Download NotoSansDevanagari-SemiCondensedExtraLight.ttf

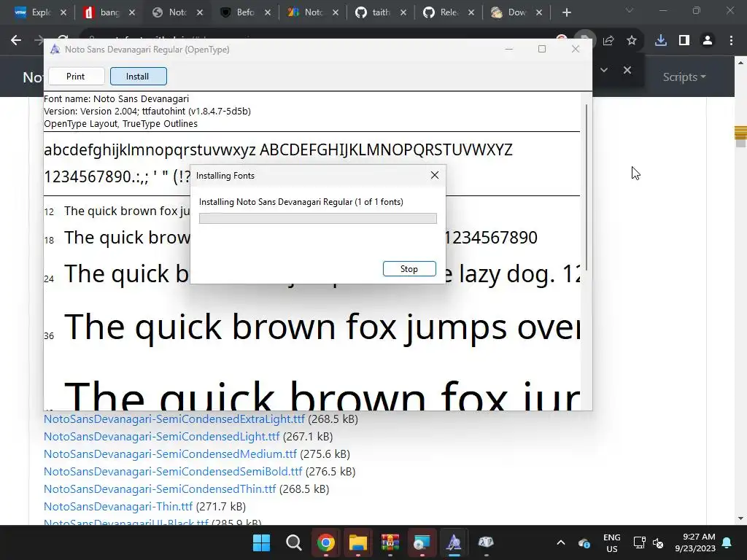pos(174,419)
